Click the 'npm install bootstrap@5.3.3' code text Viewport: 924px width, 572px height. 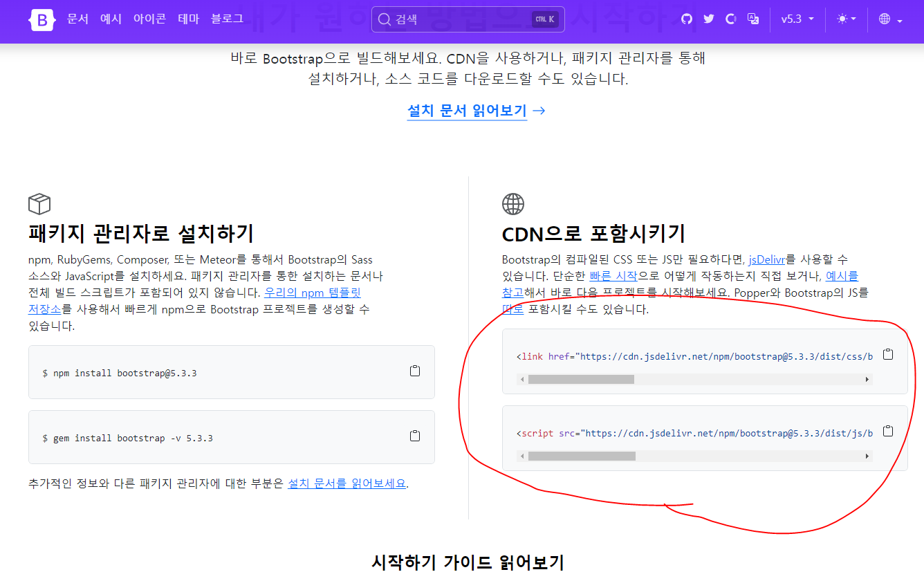[x=120, y=373]
